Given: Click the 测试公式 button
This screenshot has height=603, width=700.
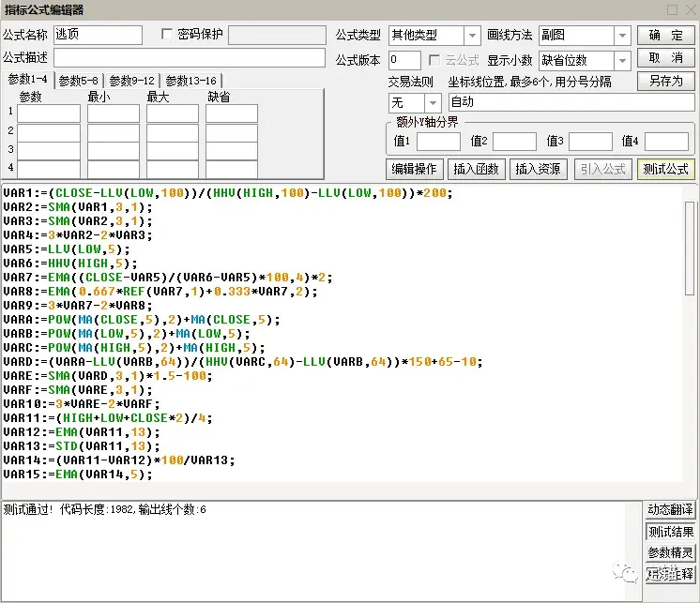Looking at the screenshot, I should (x=665, y=169).
